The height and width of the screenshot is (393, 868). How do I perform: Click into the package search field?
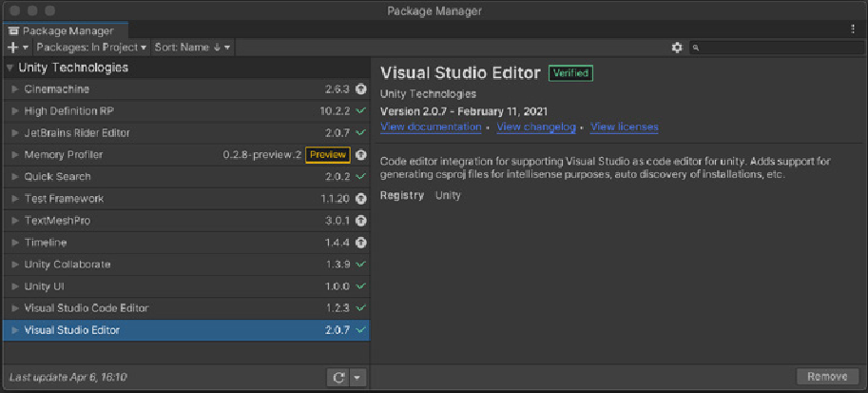(x=776, y=48)
